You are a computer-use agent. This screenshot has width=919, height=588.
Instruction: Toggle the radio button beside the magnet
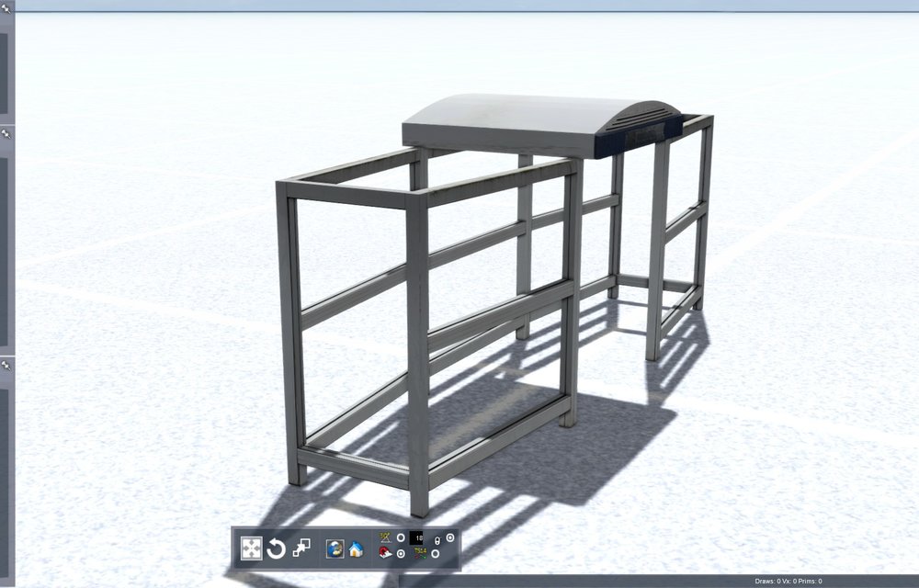(x=401, y=554)
